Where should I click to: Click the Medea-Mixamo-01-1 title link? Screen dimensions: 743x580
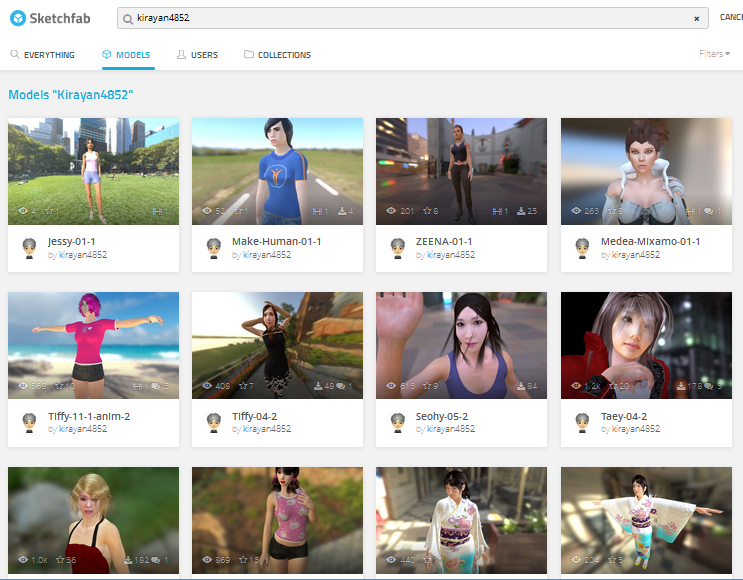pos(651,242)
